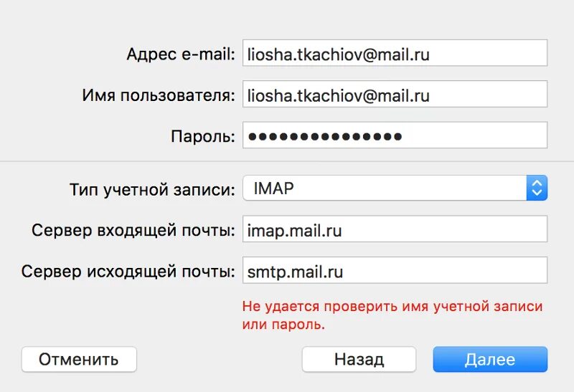
Task: Focus the smtp.mail.ru outgoing server field
Action: 395,270
